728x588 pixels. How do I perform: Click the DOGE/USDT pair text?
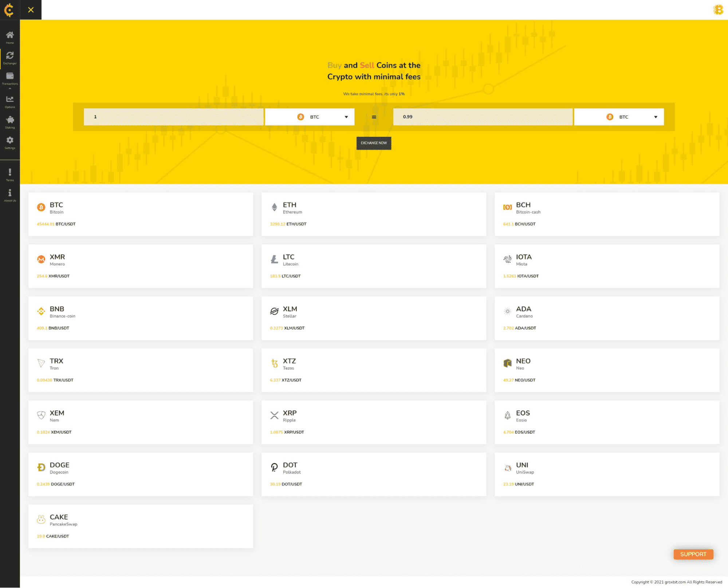tap(63, 485)
